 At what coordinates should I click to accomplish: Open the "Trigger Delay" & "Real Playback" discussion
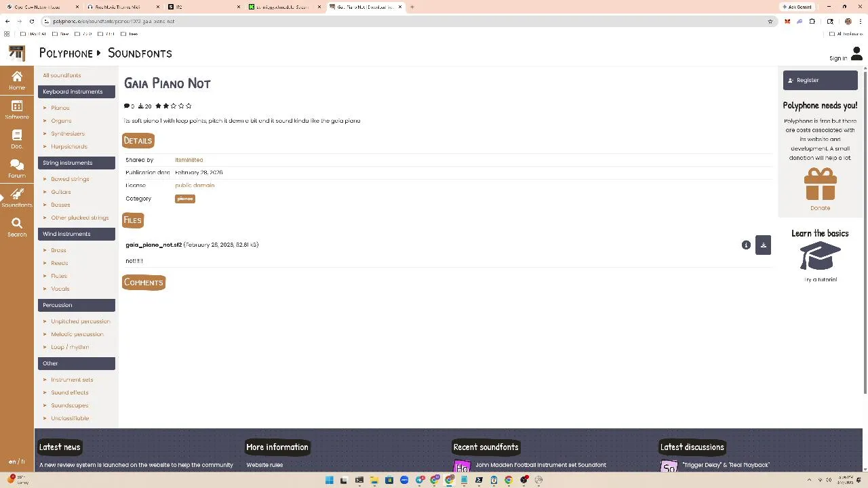726,465
